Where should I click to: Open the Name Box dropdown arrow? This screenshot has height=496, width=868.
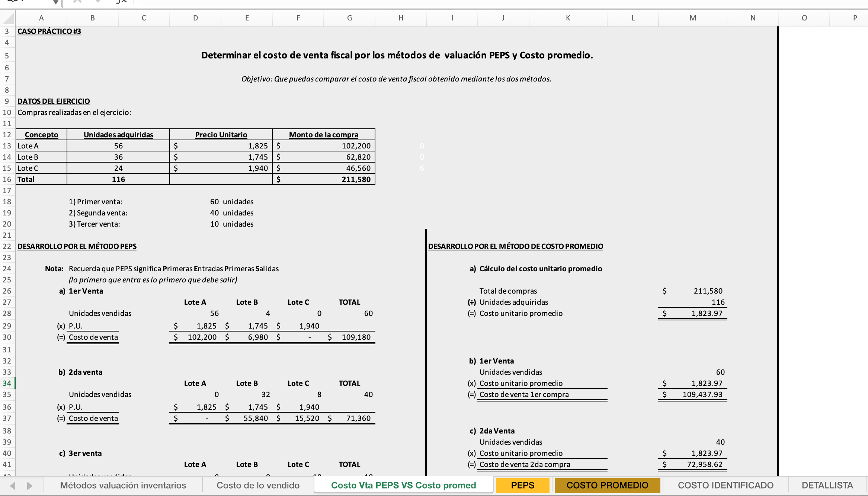(55, 2)
